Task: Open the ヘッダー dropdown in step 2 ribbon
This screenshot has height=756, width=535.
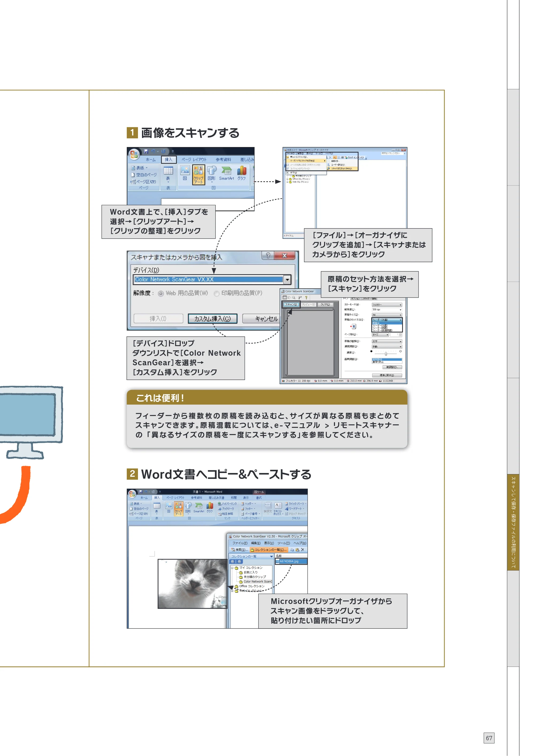Action: tap(248, 504)
